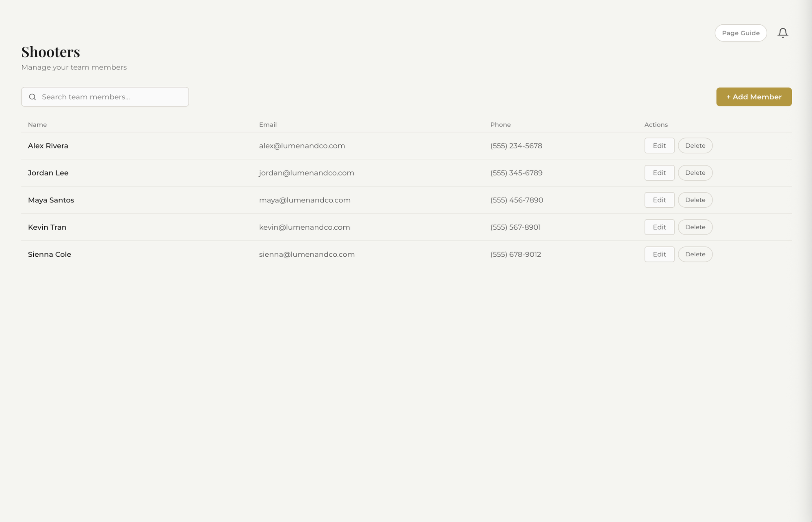Delete Kevin Tran from the team

[695, 227]
